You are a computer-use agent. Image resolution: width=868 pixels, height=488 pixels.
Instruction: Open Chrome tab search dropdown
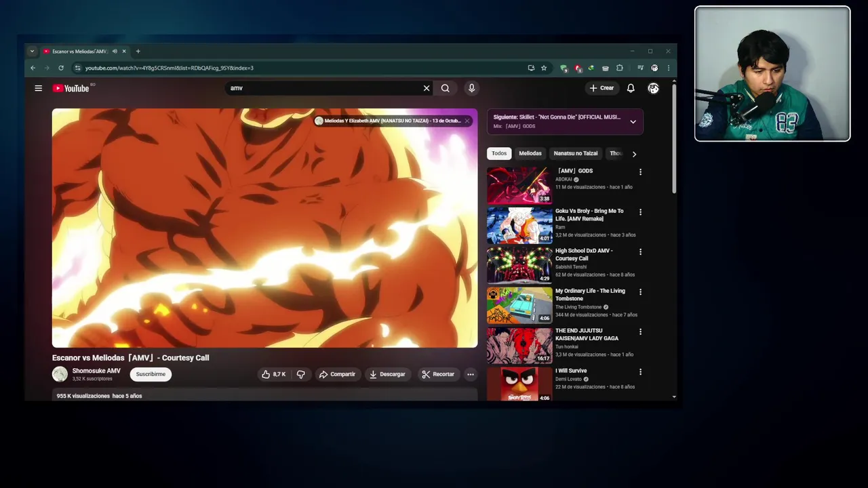tap(32, 52)
